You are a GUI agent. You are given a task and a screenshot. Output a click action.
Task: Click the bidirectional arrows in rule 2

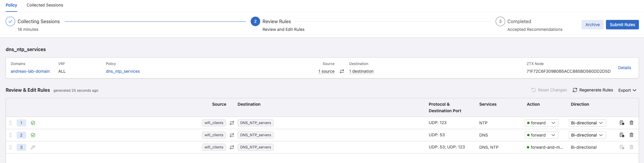pos(232,135)
